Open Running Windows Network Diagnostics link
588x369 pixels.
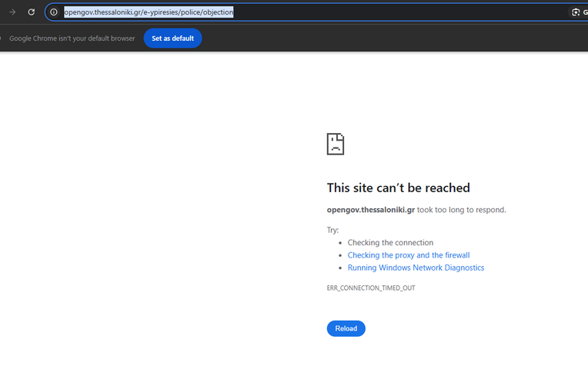point(416,268)
